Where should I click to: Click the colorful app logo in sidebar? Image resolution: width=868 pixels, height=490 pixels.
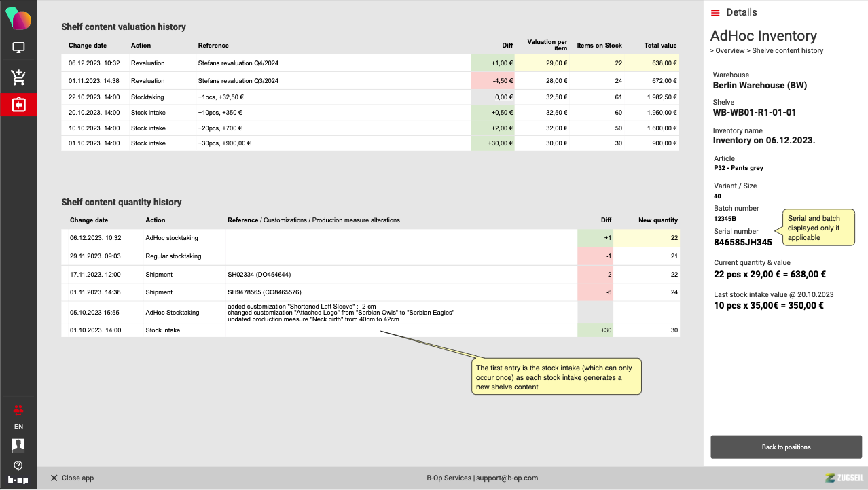tap(18, 19)
